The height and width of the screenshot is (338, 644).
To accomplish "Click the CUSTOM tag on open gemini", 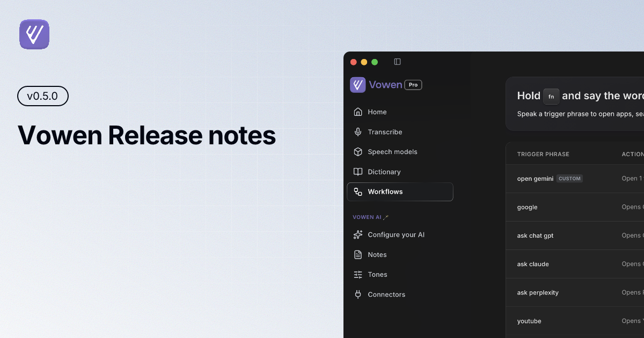I will click(569, 179).
